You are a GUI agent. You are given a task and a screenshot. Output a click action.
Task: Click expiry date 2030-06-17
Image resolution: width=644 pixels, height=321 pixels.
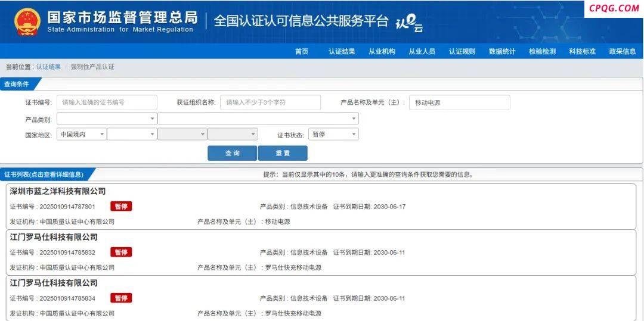click(x=389, y=207)
